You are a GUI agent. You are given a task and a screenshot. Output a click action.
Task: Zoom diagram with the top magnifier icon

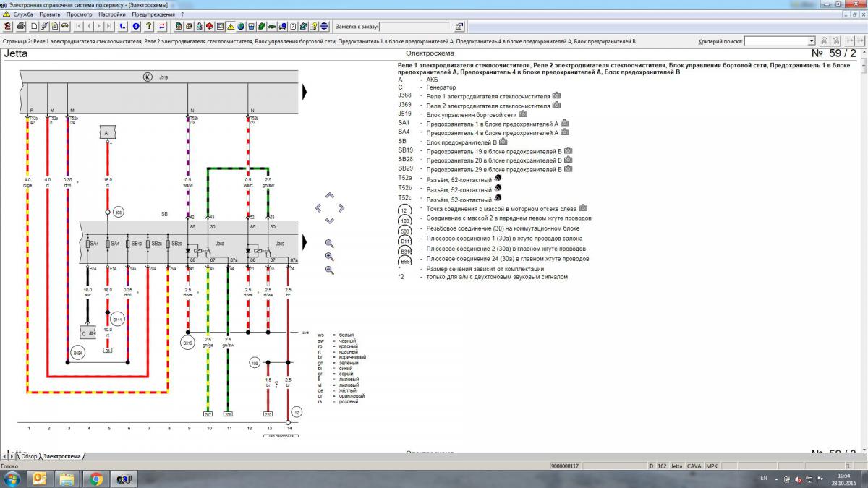tap(330, 244)
